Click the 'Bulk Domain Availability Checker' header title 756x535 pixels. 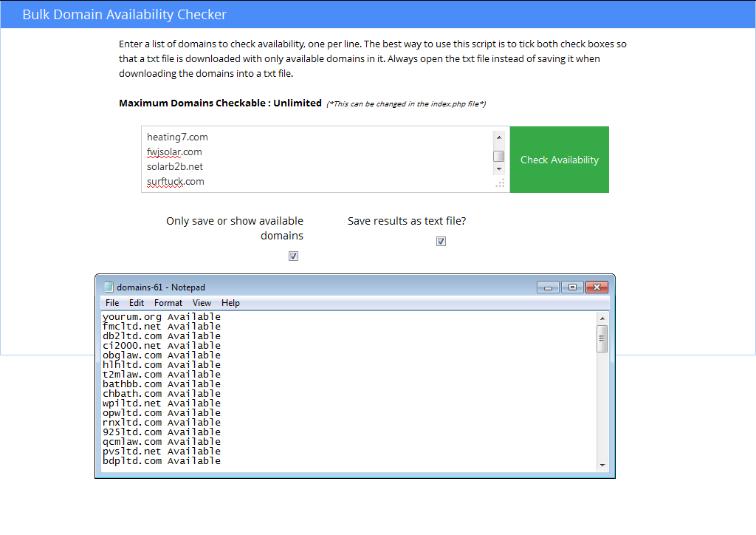[124, 15]
